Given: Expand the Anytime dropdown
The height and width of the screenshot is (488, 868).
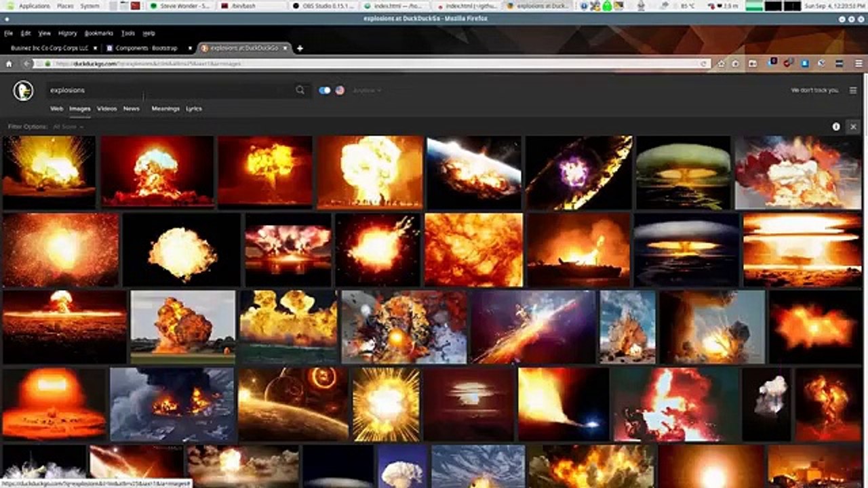Looking at the screenshot, I should (x=367, y=90).
